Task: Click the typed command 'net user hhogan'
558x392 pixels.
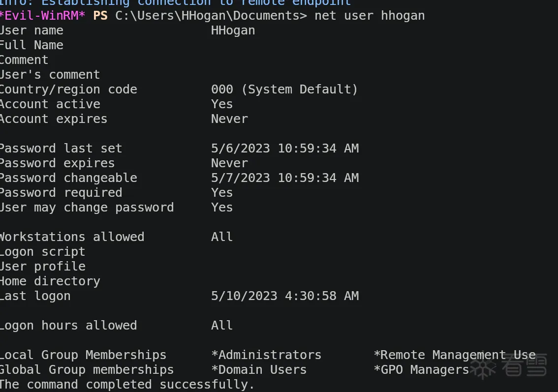Action: [370, 16]
